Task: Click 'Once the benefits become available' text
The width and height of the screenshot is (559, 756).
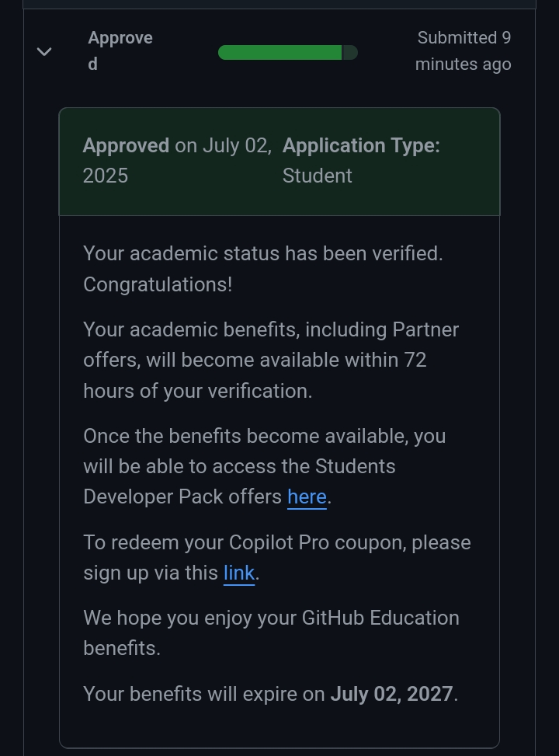Action: pyautogui.click(x=264, y=436)
